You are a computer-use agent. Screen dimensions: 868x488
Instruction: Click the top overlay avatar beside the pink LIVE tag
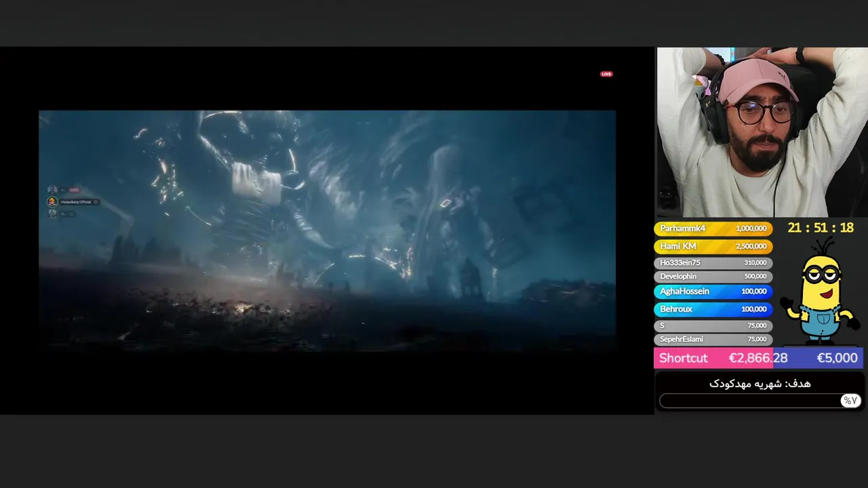pos(52,190)
